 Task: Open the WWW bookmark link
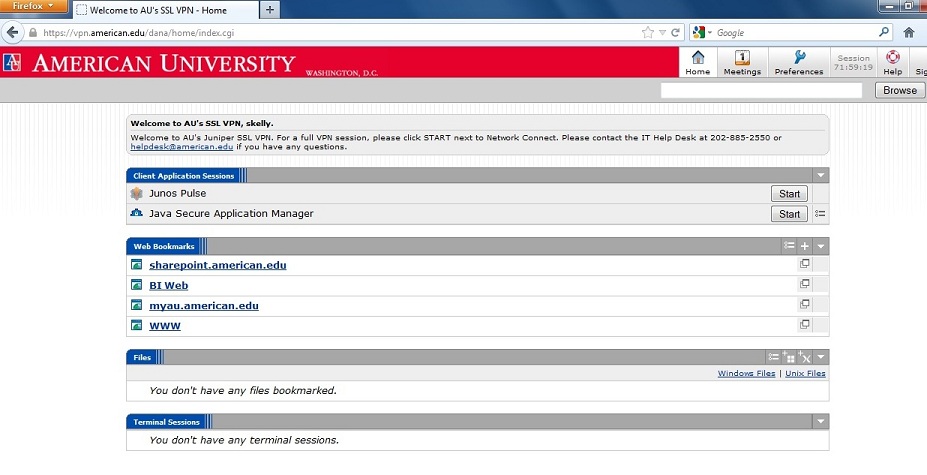coord(165,325)
